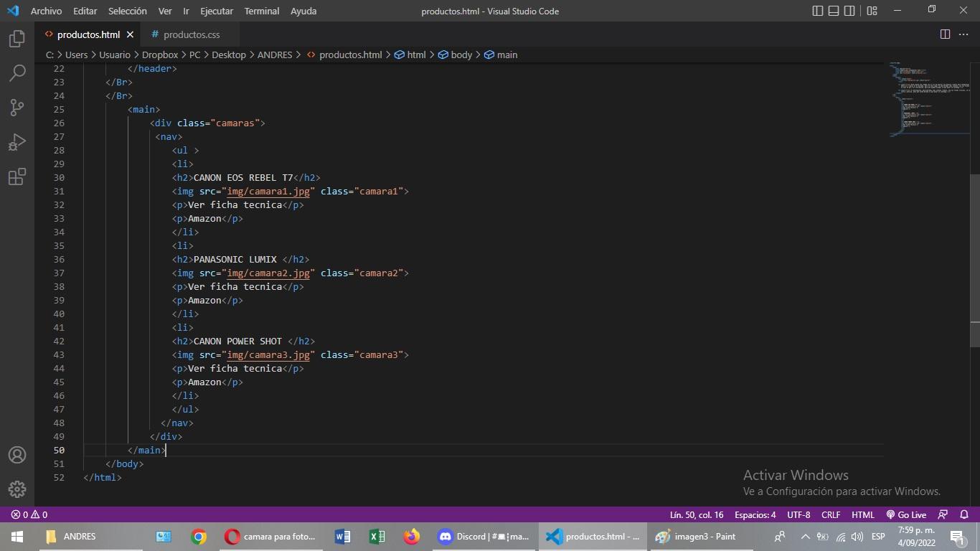Open the Source Control view
The width and height of the screenshot is (980, 551).
point(17,108)
